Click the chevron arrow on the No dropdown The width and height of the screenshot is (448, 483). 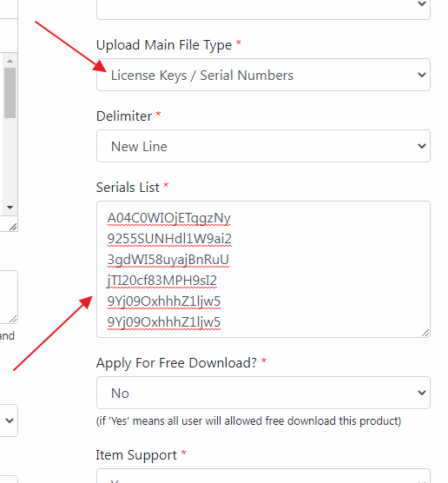tap(422, 393)
